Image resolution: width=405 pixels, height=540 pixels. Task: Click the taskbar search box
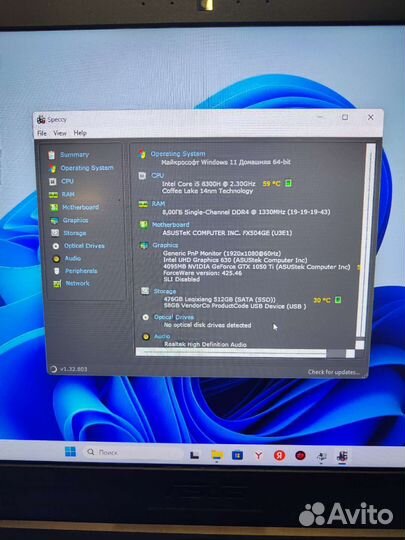[134, 452]
